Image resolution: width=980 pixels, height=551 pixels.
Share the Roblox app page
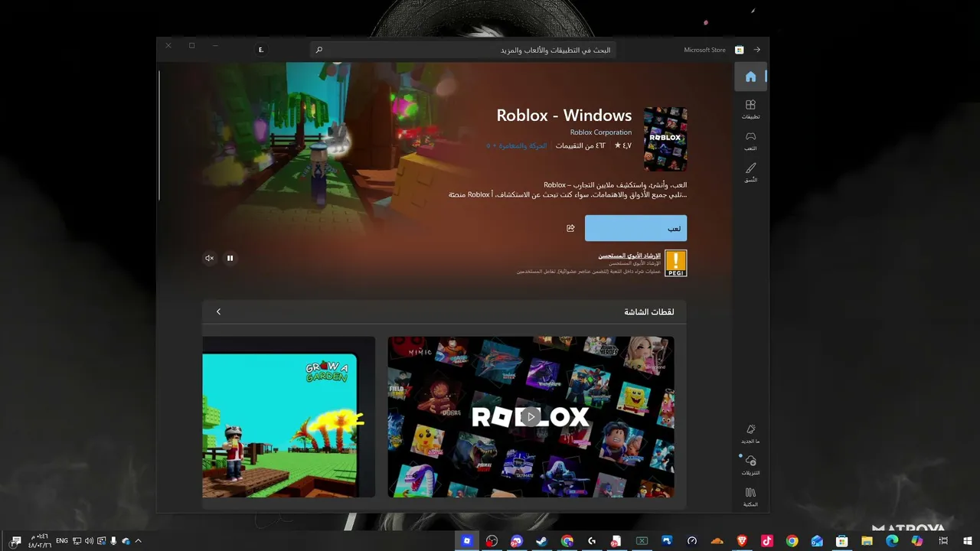(x=570, y=228)
